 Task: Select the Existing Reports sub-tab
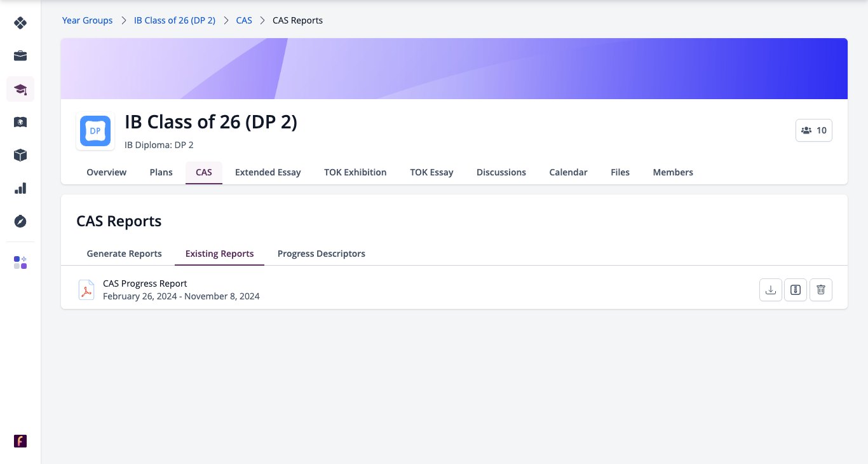pos(220,254)
